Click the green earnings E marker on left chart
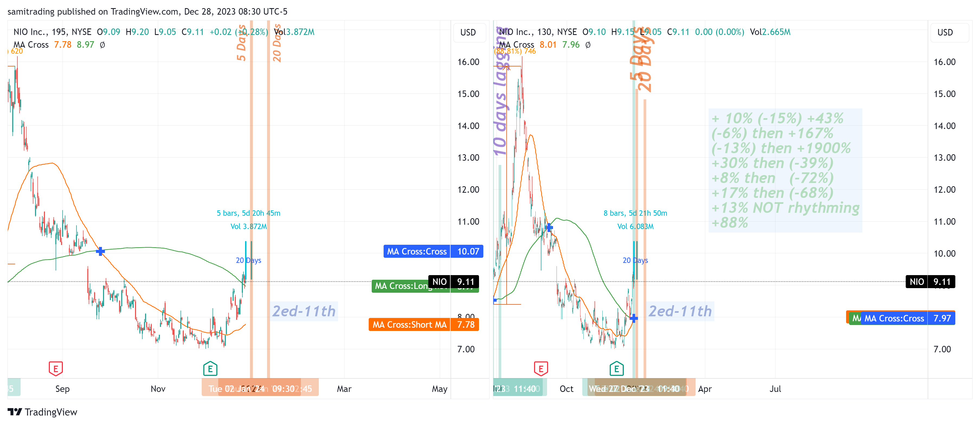The image size is (980, 425). click(x=210, y=368)
